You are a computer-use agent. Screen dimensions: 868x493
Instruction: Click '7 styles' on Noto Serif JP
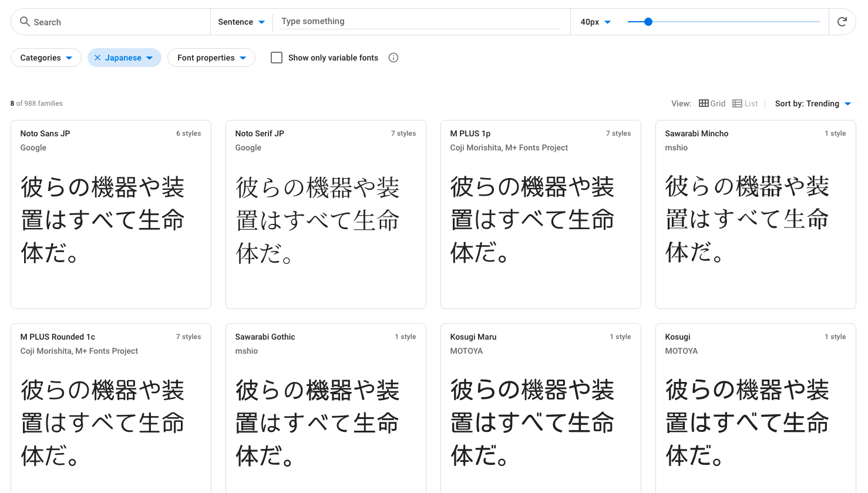coord(403,133)
